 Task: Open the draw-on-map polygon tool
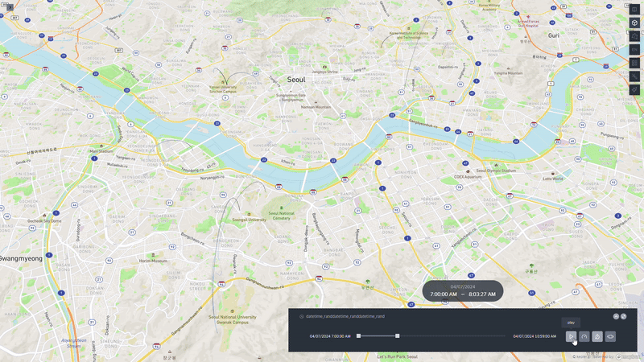(634, 36)
